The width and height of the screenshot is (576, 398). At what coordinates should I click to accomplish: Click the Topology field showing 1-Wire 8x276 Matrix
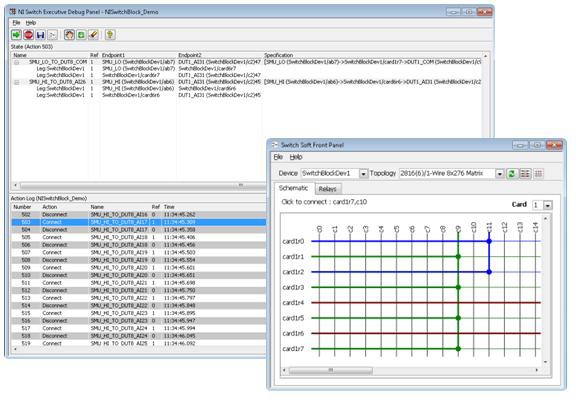(447, 173)
